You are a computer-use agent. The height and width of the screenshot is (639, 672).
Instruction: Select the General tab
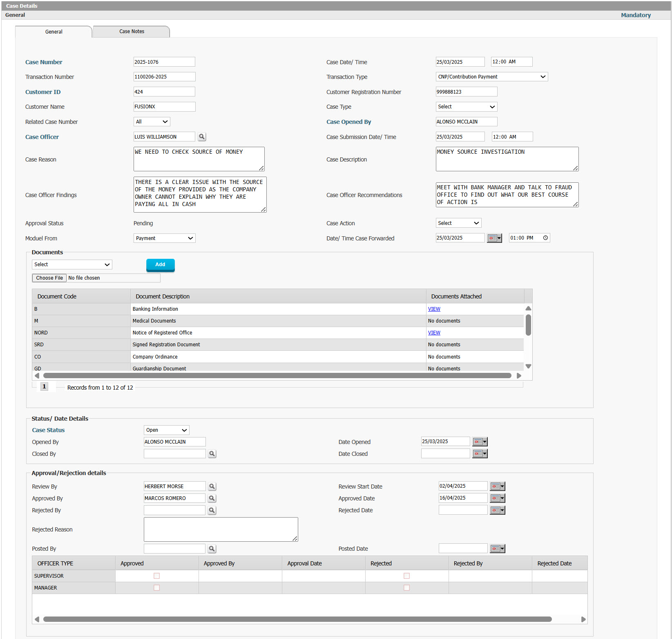click(x=54, y=32)
